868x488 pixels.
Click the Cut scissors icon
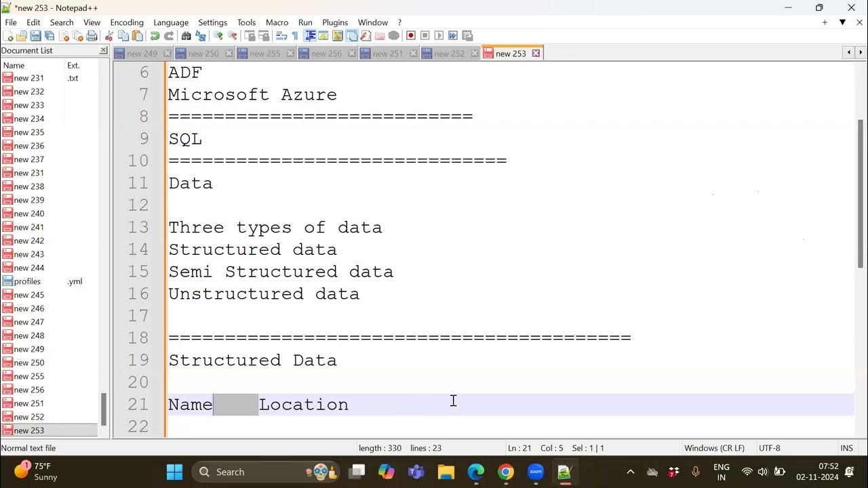(108, 36)
